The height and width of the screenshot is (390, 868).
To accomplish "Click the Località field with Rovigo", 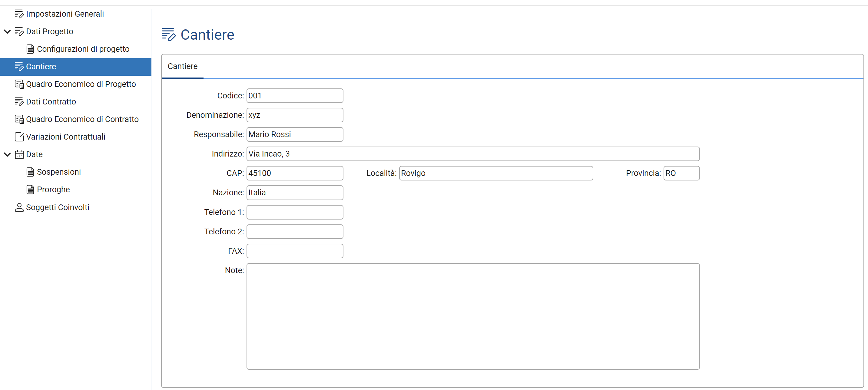I will coord(496,173).
